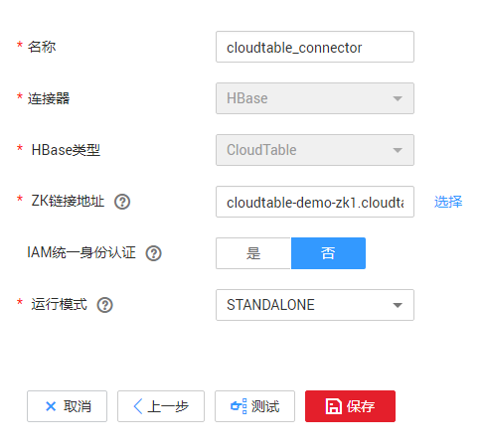484x448 pixels.
Task: Go back with the 上一步 button
Action: pos(161,406)
